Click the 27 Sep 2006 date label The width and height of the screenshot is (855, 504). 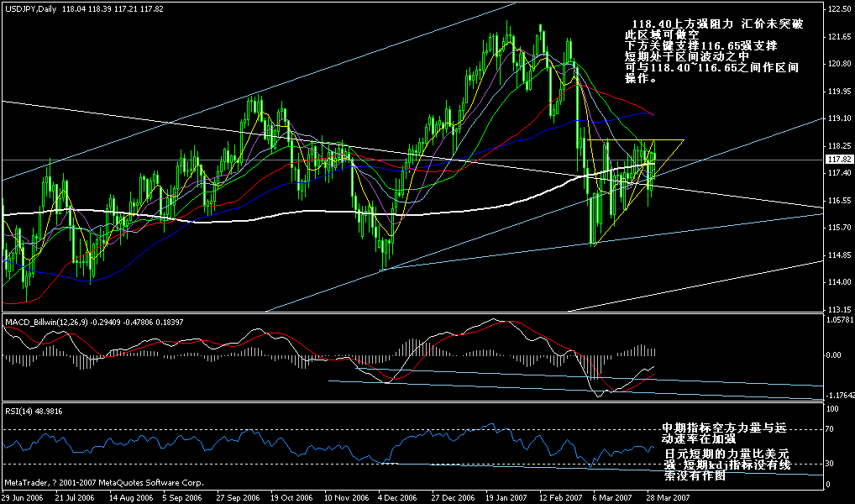[x=238, y=498]
